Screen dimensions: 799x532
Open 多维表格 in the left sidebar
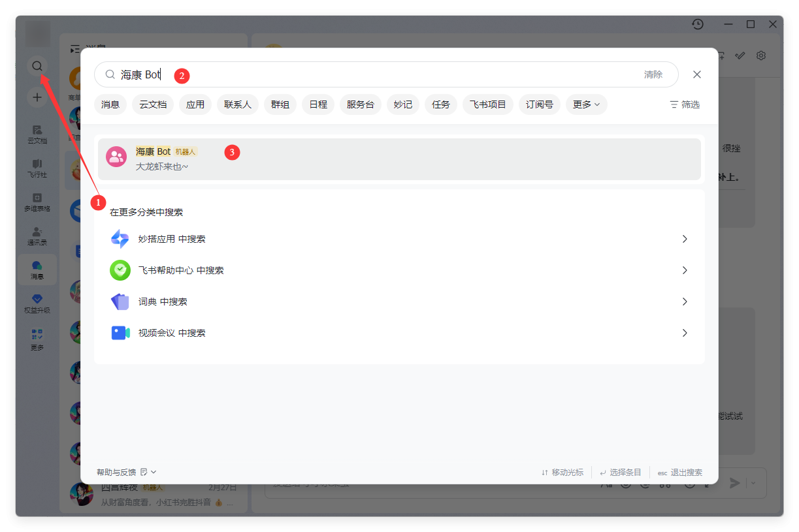point(37,202)
